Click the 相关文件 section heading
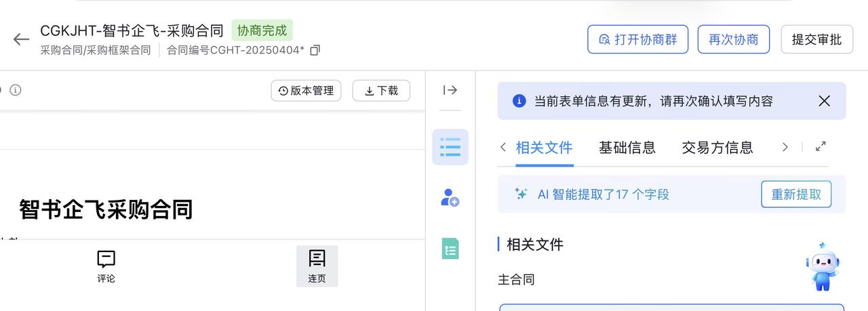Viewport: 868px width, 311px height. click(x=535, y=245)
